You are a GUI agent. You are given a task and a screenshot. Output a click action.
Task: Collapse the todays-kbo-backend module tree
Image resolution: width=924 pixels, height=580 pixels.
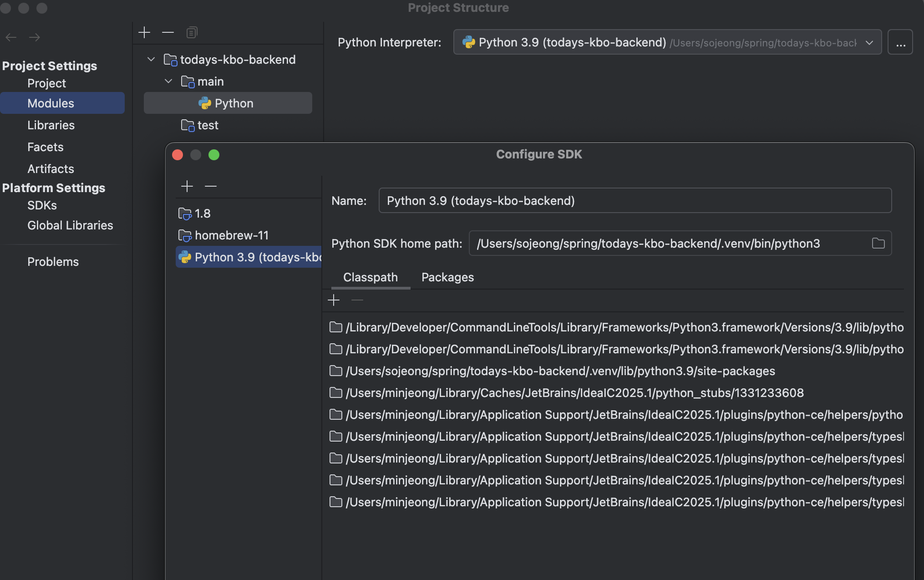(x=151, y=60)
